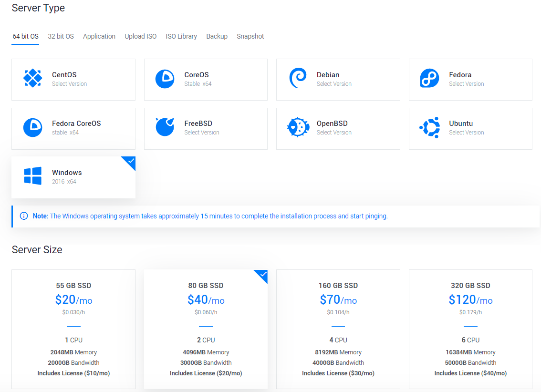This screenshot has height=392, width=541.
Task: Click the Windows logo icon
Action: pyautogui.click(x=33, y=176)
